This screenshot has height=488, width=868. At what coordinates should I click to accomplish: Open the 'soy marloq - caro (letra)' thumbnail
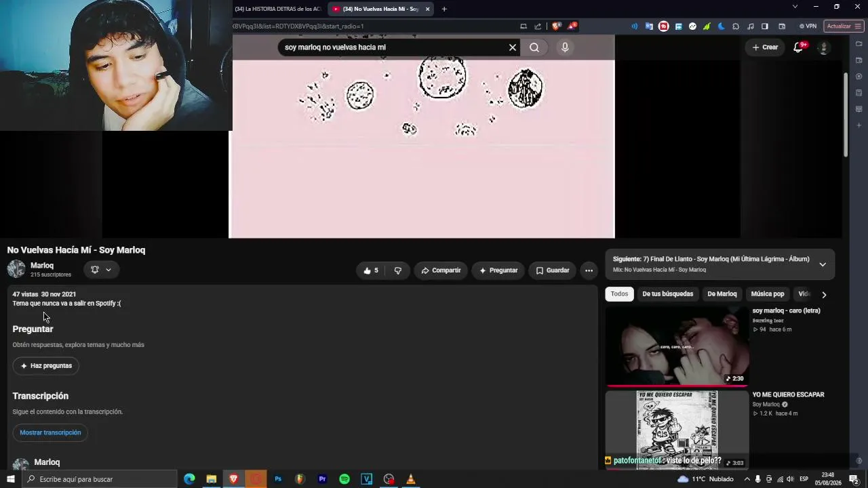coord(677,346)
